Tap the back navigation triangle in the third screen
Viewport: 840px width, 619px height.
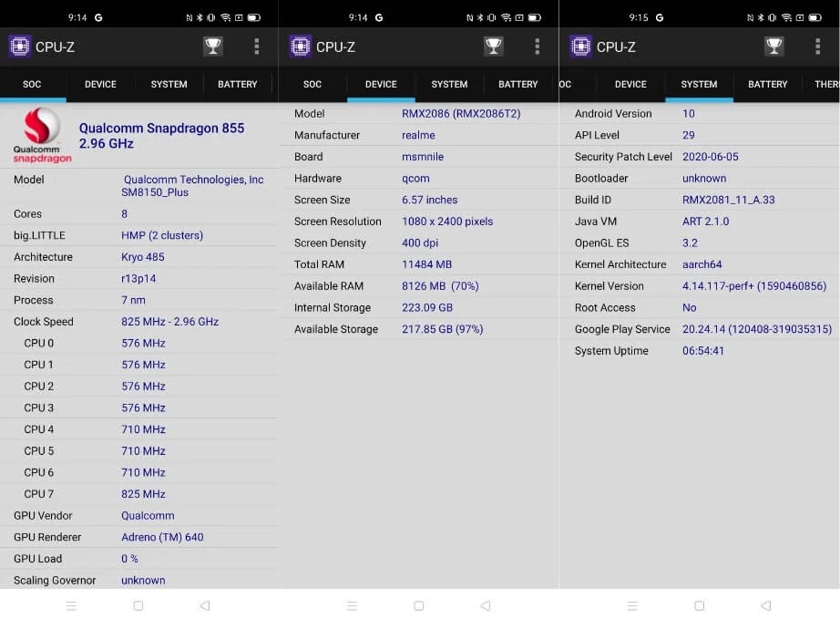(765, 605)
